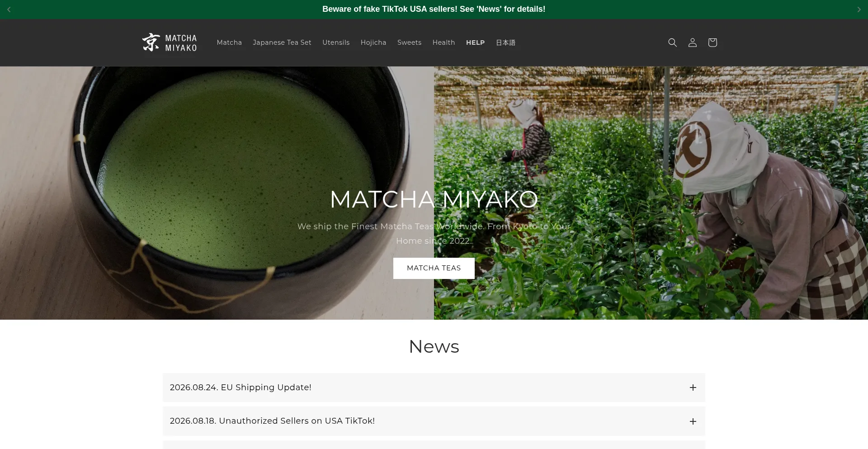Click plus icon for EU Shipping Update
The image size is (868, 449).
coord(693,388)
